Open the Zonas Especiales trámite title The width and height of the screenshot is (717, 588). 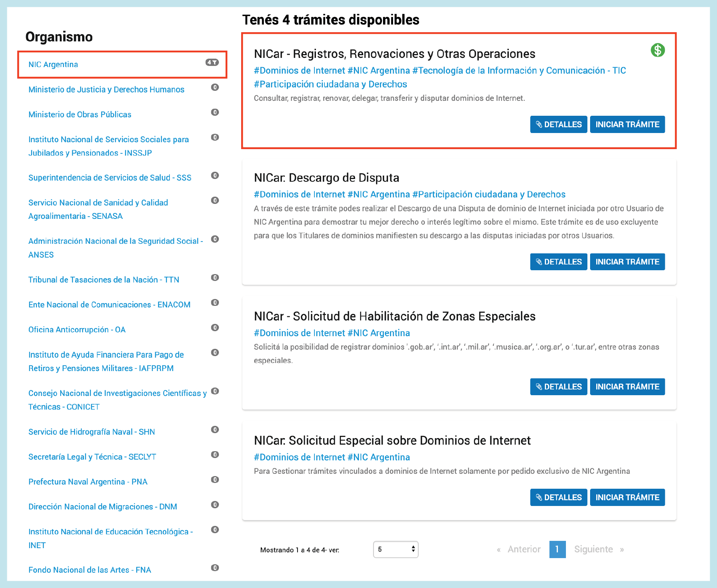point(395,316)
